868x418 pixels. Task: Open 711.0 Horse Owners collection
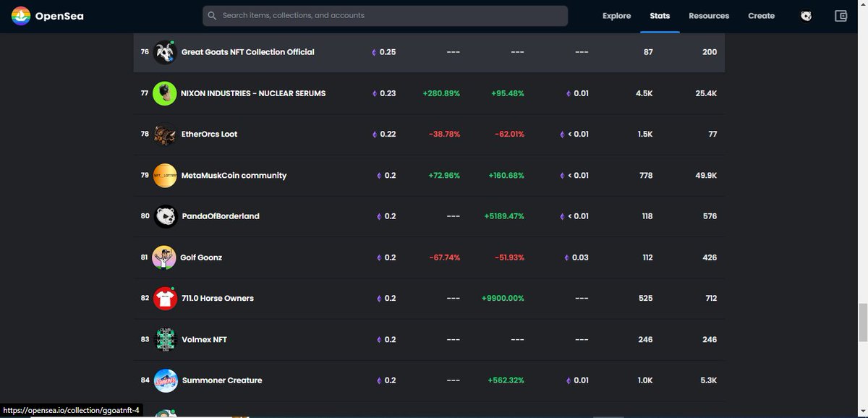[x=217, y=298]
